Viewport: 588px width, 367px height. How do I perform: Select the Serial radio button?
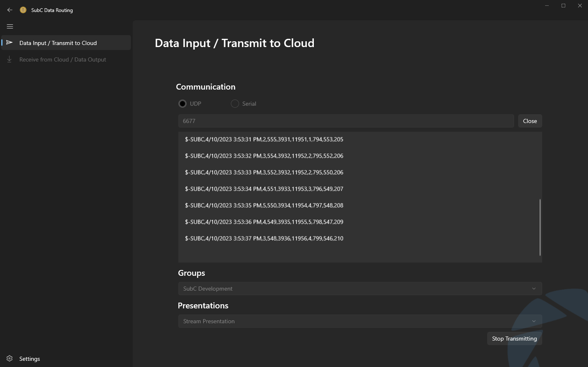[235, 104]
